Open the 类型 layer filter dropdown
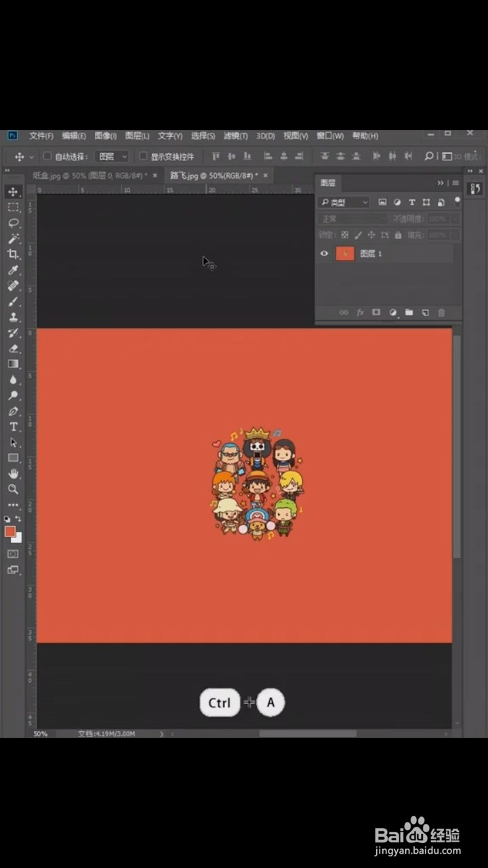Viewport: 488px width, 868px height. click(x=344, y=202)
